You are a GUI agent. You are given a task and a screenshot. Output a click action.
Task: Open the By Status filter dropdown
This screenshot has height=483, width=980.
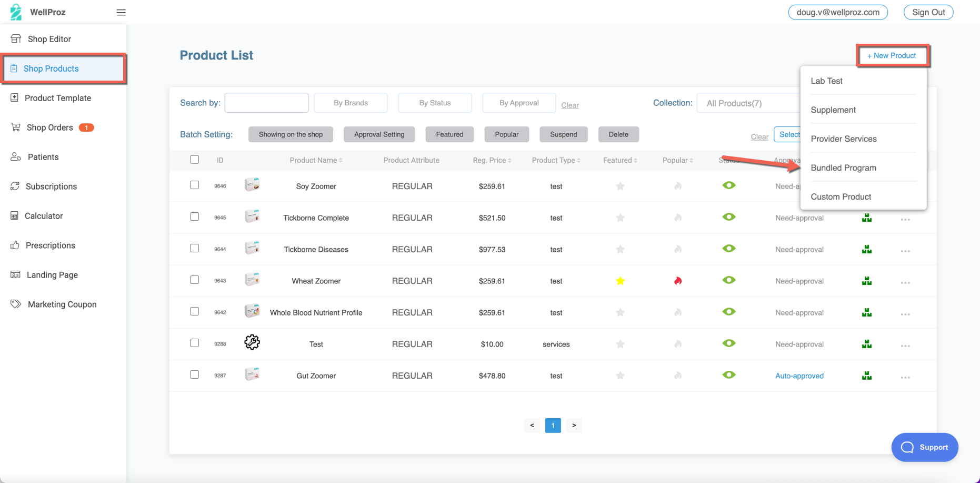click(x=435, y=103)
